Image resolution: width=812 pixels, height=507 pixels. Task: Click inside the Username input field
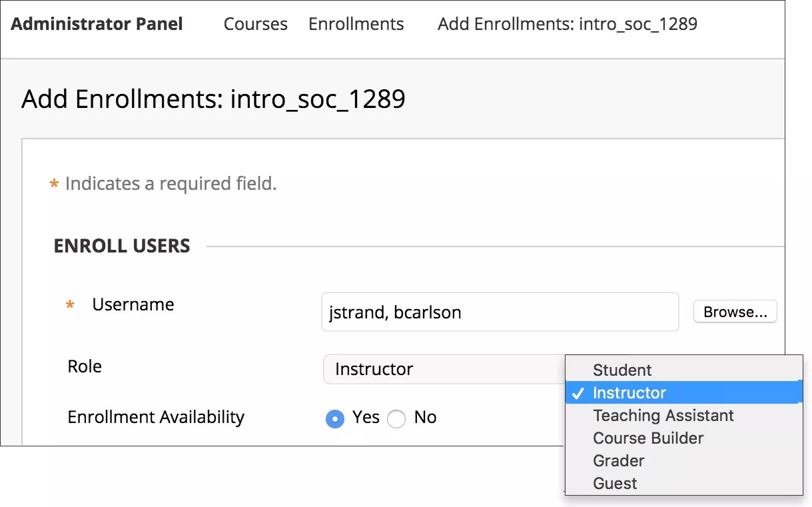[x=500, y=311]
